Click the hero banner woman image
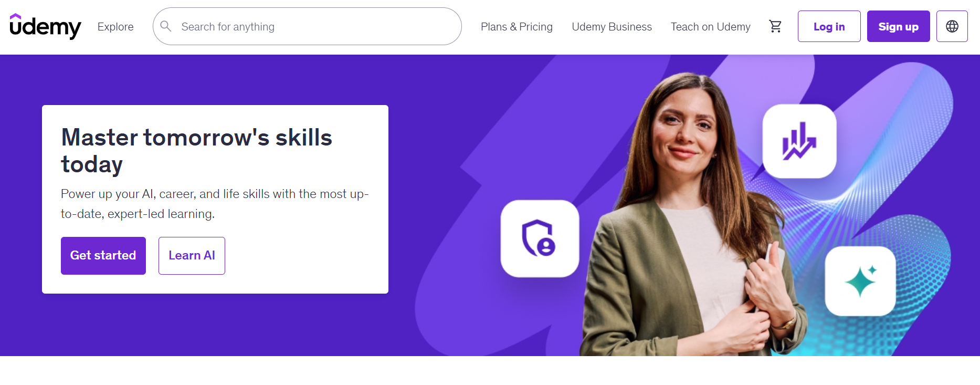 693,215
